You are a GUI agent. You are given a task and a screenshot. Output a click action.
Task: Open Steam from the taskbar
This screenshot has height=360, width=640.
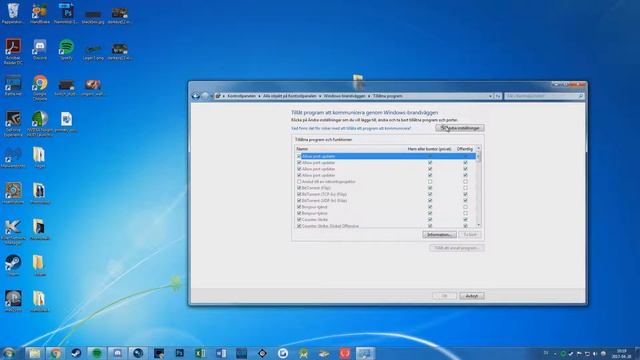[x=76, y=353]
